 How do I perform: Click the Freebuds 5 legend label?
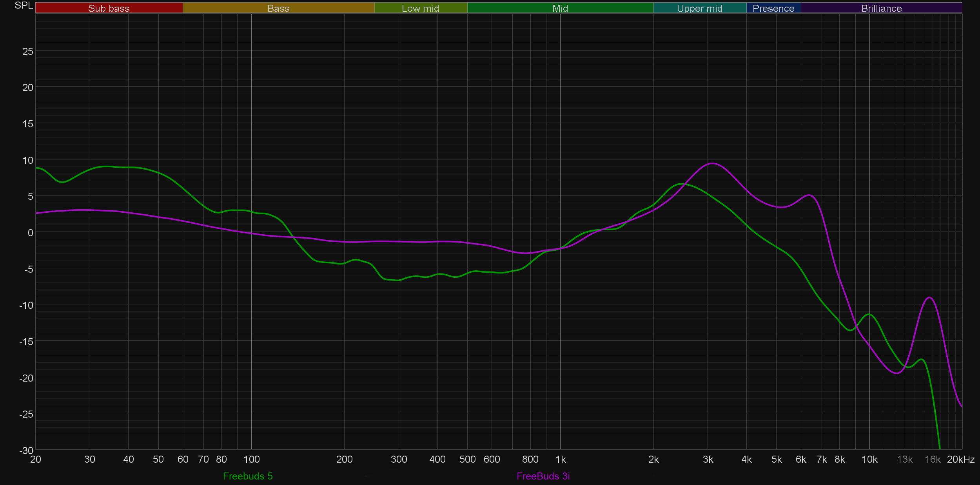point(247,476)
